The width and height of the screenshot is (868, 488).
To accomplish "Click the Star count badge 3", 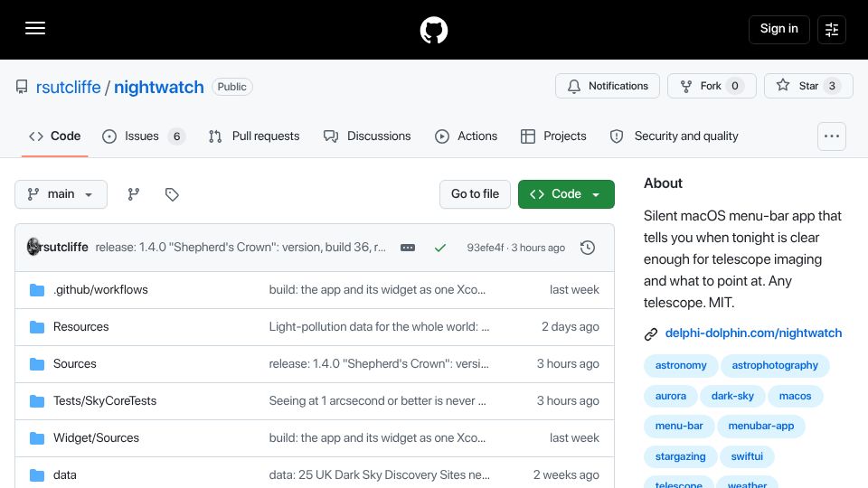I will point(832,86).
